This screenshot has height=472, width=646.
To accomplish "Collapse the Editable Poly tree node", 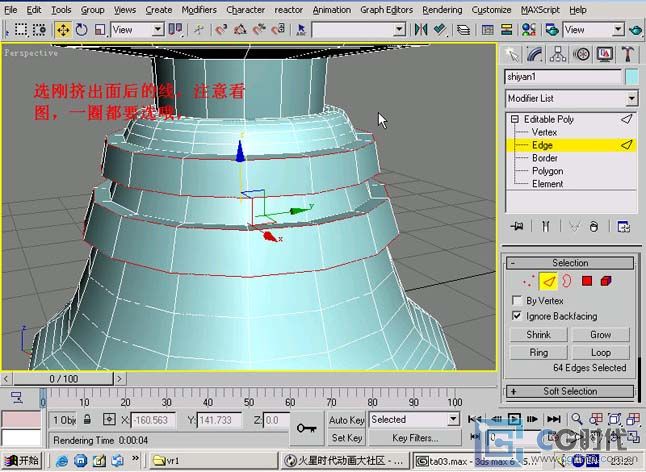I will pyautogui.click(x=515, y=119).
